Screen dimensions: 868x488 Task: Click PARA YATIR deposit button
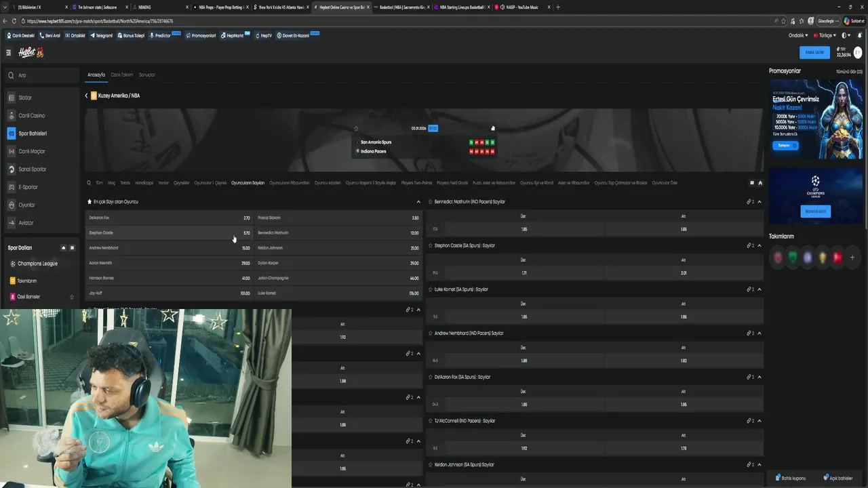pos(814,52)
